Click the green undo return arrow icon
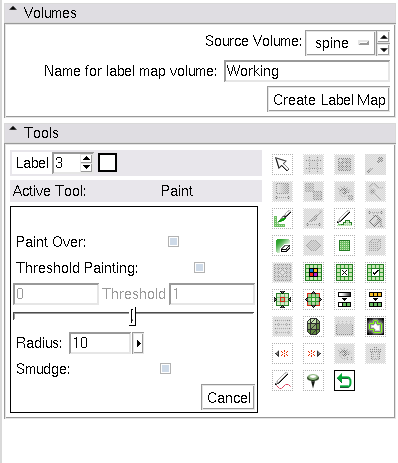 pos(344,380)
